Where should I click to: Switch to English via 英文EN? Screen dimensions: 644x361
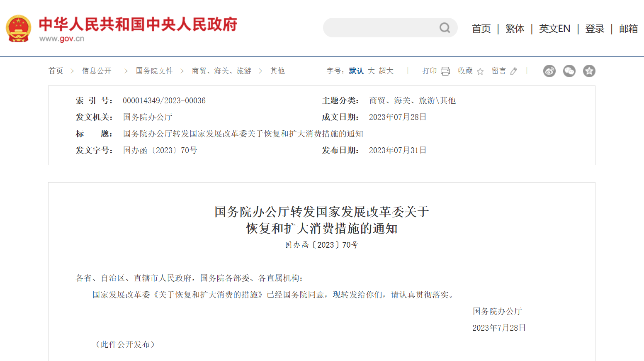coord(554,28)
